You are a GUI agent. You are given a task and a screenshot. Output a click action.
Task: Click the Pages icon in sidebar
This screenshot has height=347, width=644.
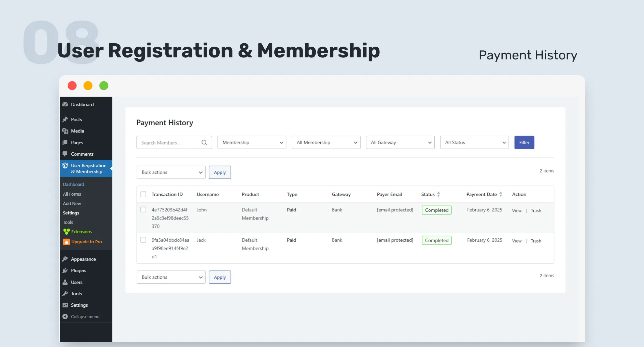pos(65,143)
